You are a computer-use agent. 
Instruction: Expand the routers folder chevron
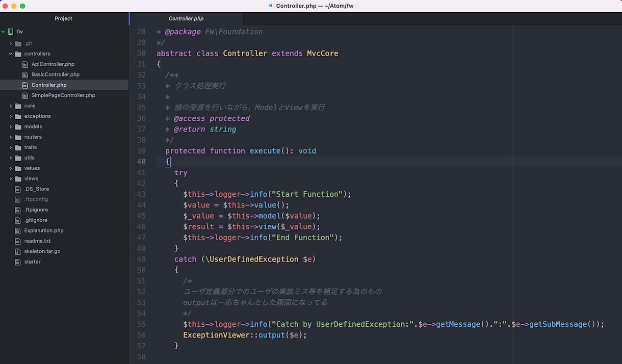pyautogui.click(x=11, y=137)
